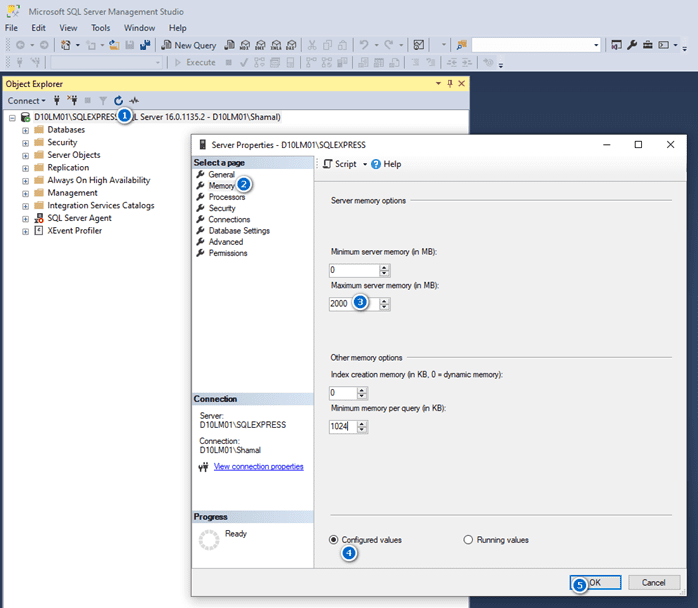Click the New Project icon in toolbar
698x608 pixels.
(x=66, y=45)
